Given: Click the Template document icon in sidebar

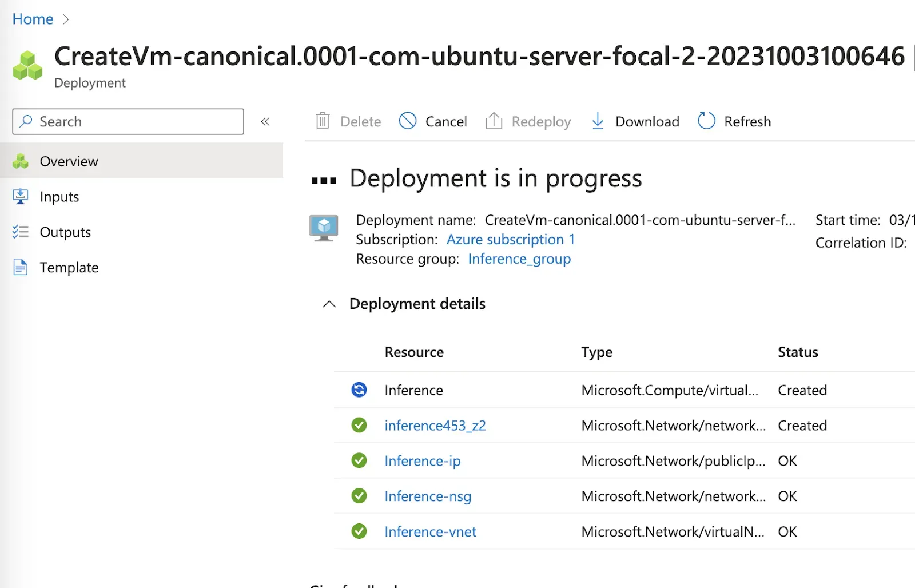Looking at the screenshot, I should 21,267.
